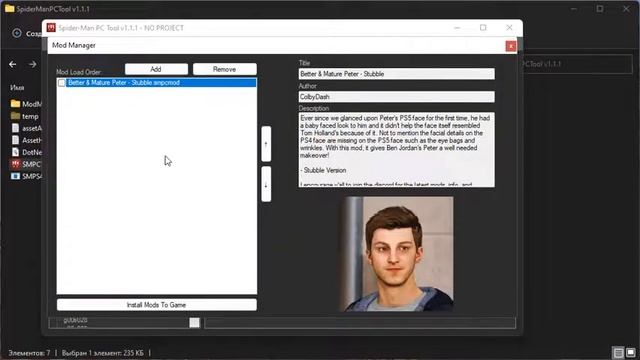Close the Spider-Man PC Tool window
This screenshot has width=640, height=360.
[509, 28]
